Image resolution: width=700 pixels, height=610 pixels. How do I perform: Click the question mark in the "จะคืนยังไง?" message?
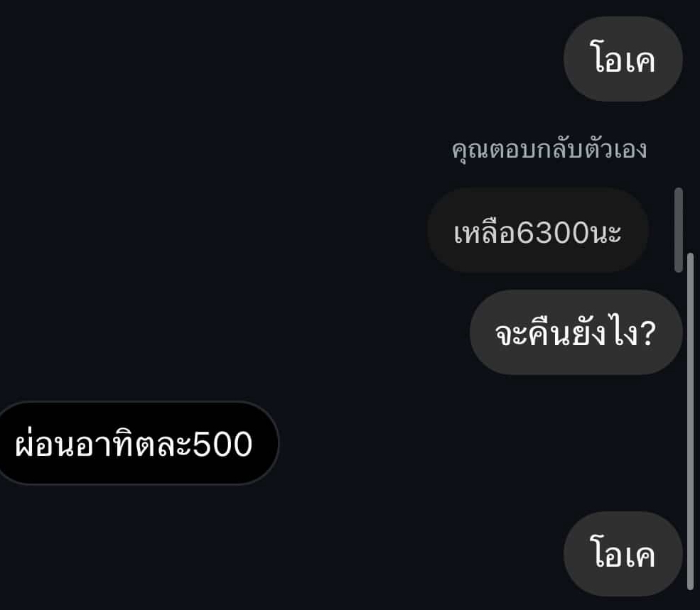[647, 333]
